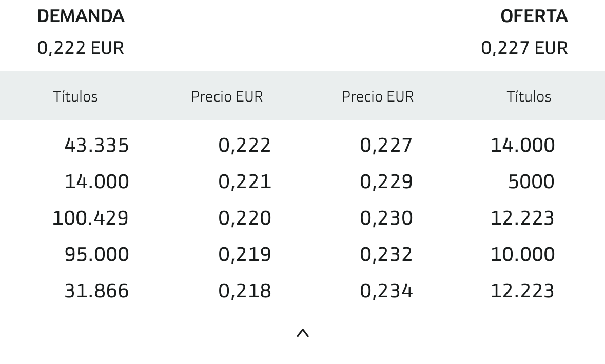
Task: Select the 5000 titles ask entry
Action: pyautogui.click(x=531, y=181)
